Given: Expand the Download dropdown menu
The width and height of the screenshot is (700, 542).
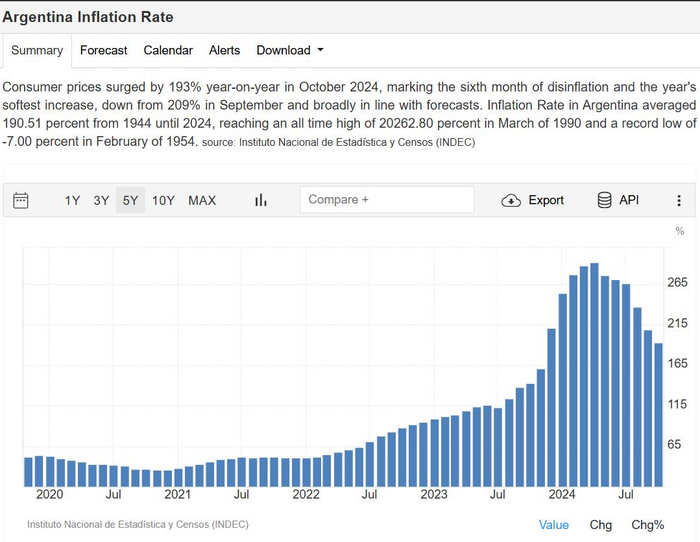Looking at the screenshot, I should click(x=290, y=50).
